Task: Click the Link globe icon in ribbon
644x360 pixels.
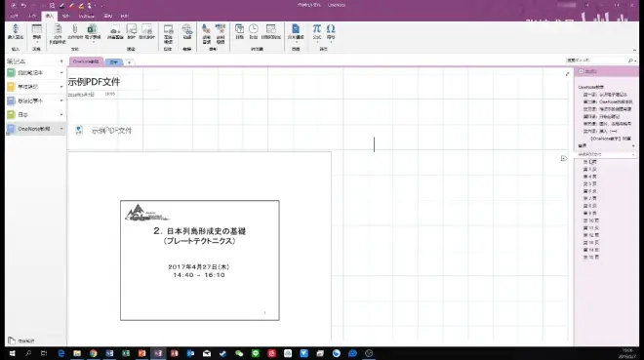Action: pyautogui.click(x=187, y=31)
